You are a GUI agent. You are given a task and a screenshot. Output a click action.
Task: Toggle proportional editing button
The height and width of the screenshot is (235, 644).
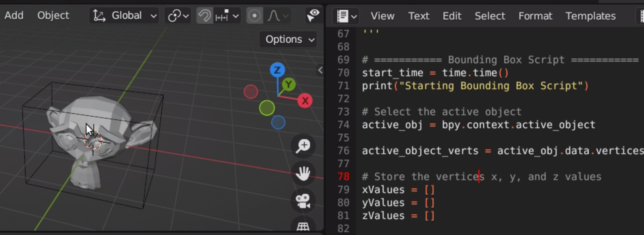click(255, 16)
